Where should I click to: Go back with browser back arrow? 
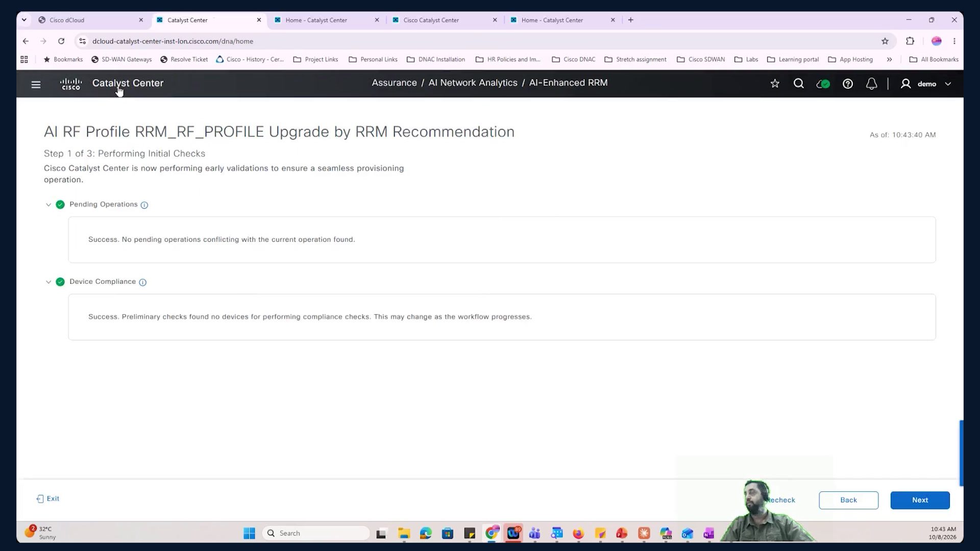[26, 41]
